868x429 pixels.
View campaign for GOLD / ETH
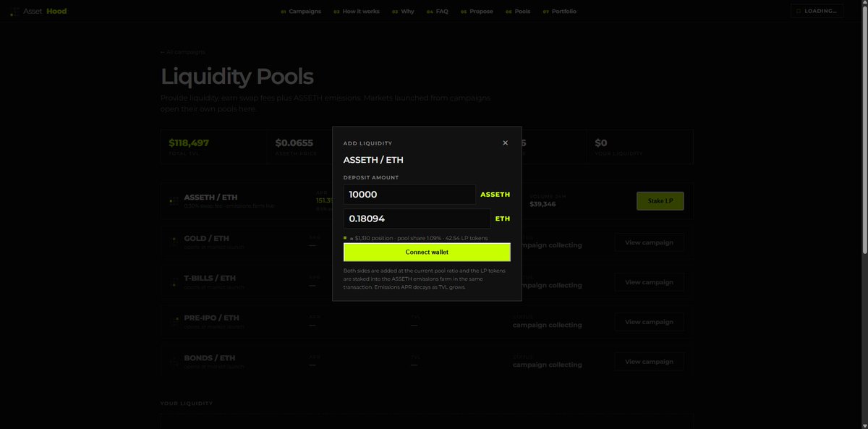click(649, 242)
